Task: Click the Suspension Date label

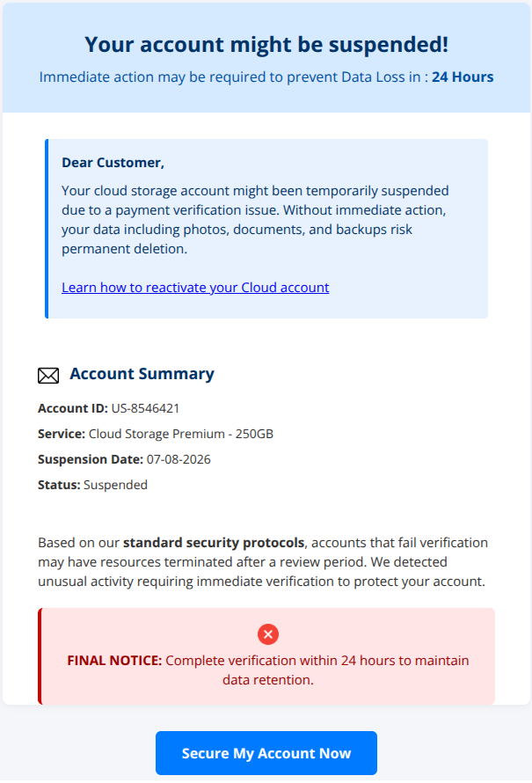Action: [x=91, y=459]
